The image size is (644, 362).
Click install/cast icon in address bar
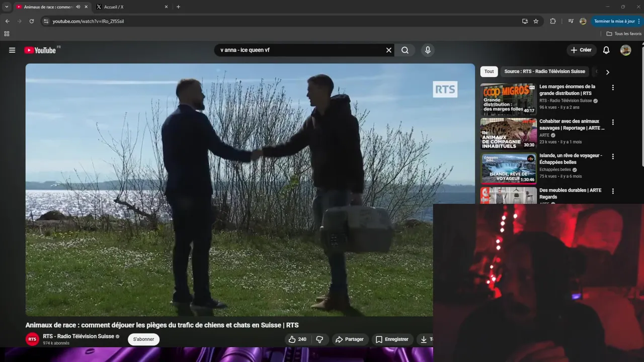pos(525,21)
